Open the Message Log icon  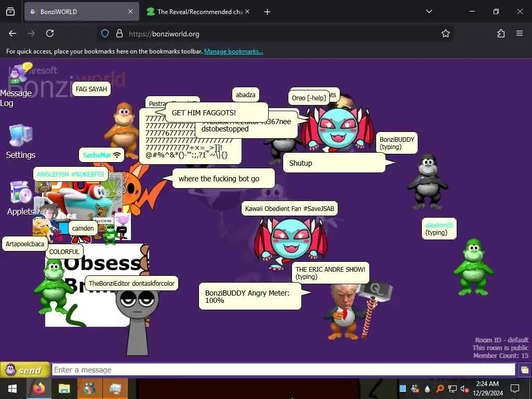[17, 85]
